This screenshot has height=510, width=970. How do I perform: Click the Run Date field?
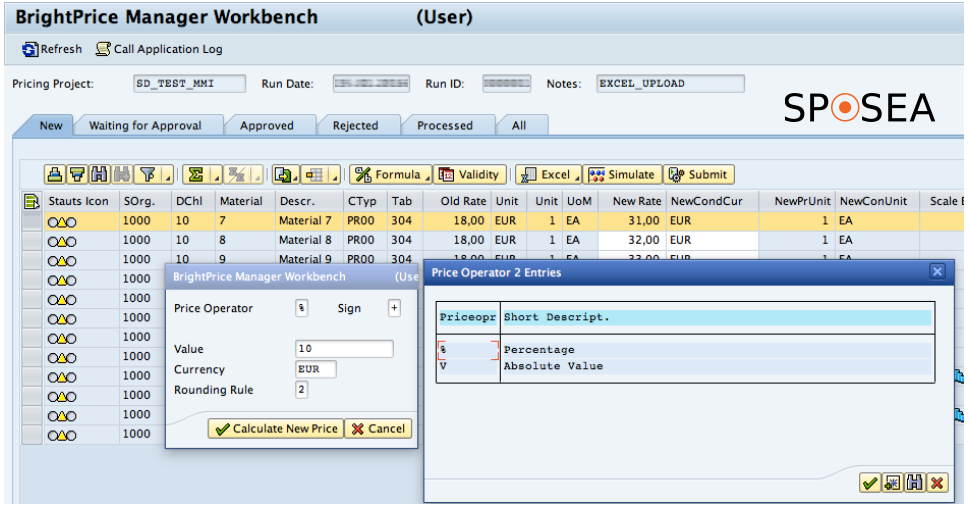(371, 84)
